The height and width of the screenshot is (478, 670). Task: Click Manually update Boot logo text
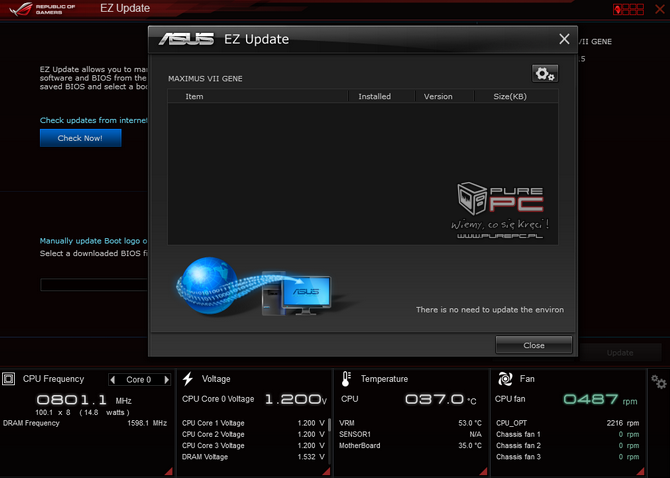pyautogui.click(x=94, y=241)
